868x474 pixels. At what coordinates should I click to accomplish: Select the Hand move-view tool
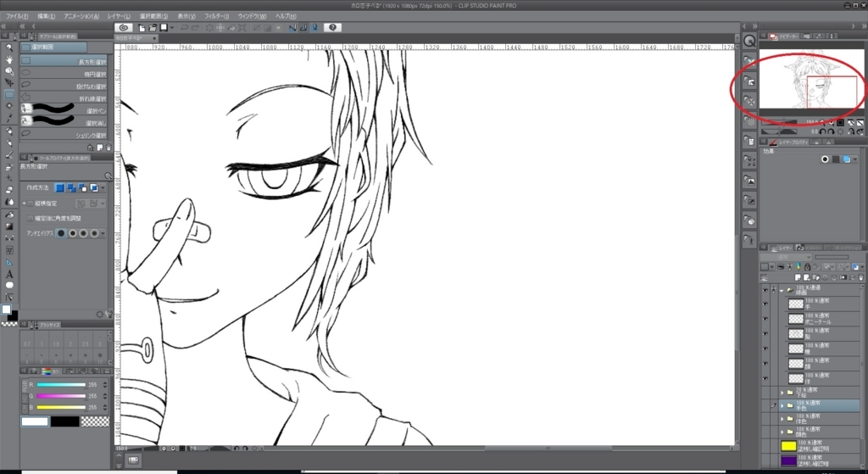pos(9,59)
